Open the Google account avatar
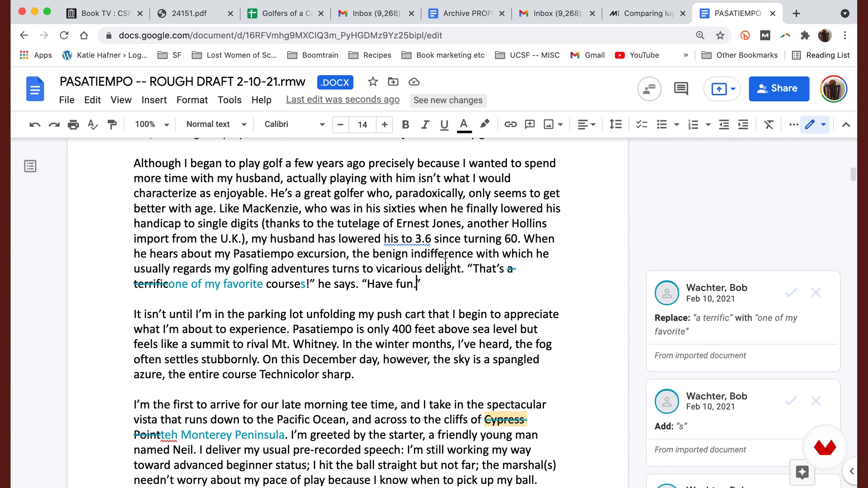This screenshot has height=488, width=868. tap(834, 89)
